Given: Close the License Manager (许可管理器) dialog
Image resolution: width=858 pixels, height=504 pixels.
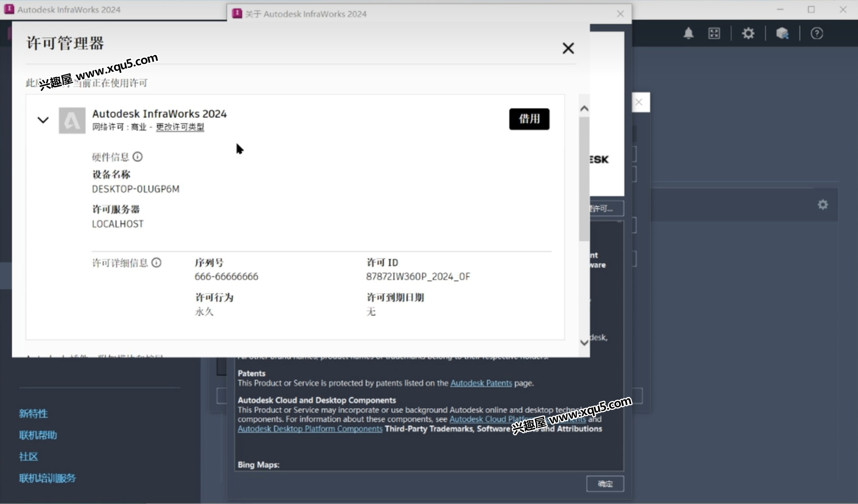Looking at the screenshot, I should [x=568, y=48].
